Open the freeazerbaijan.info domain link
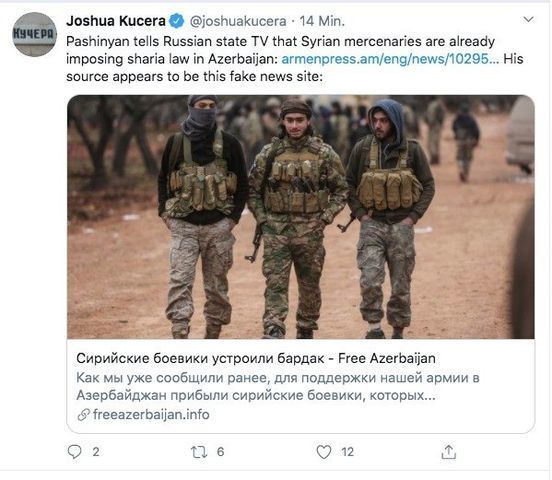The image size is (552, 480). coord(151,415)
